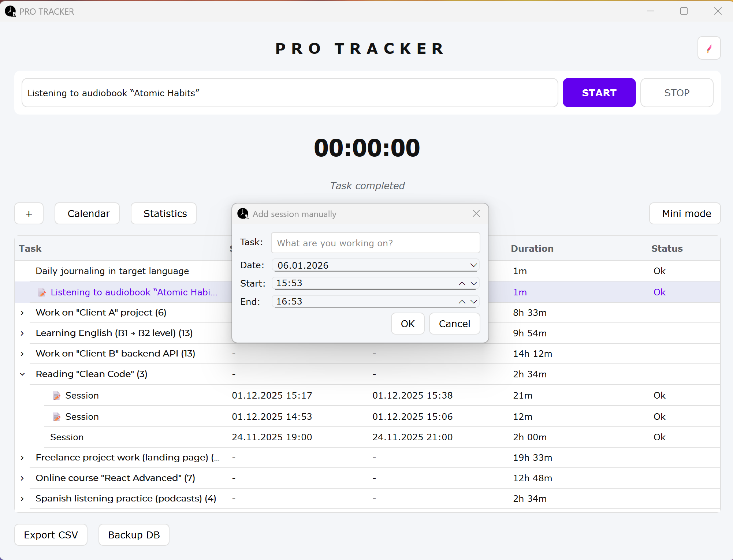Click Export CSV at the bottom
733x560 pixels.
click(x=51, y=535)
